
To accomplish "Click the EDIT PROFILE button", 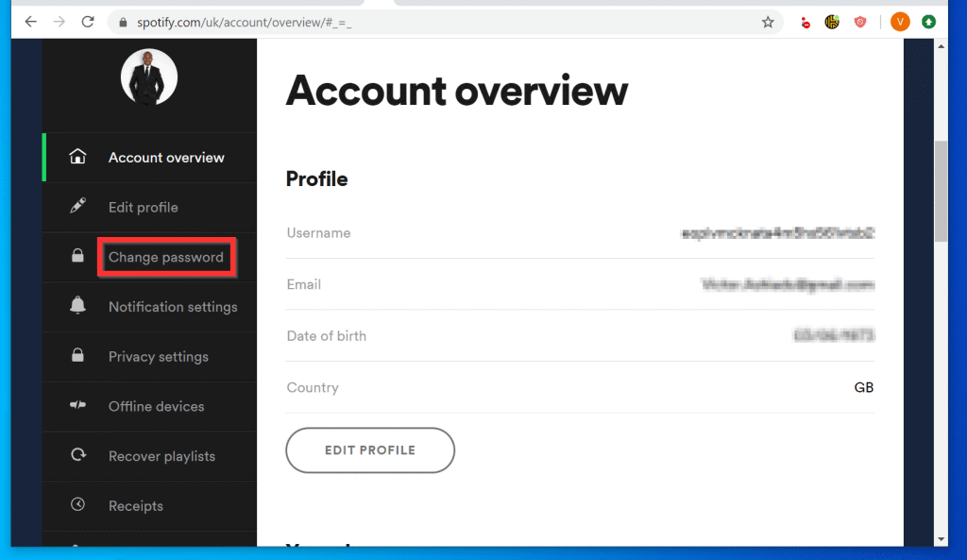I will pos(370,450).
